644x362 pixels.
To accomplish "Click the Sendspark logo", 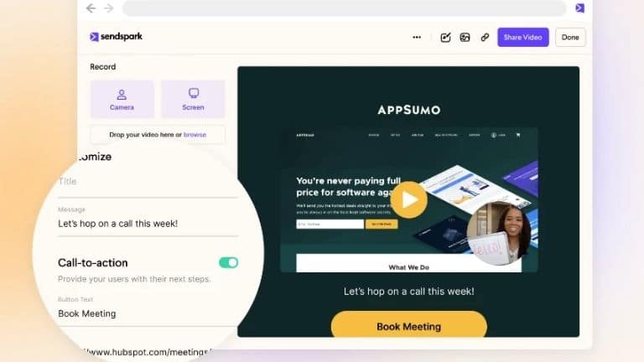I will click(116, 37).
